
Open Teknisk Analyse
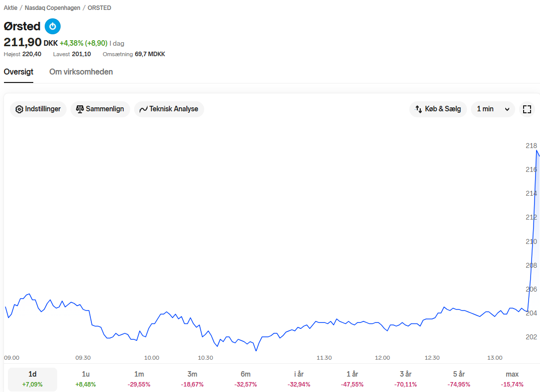coord(169,109)
